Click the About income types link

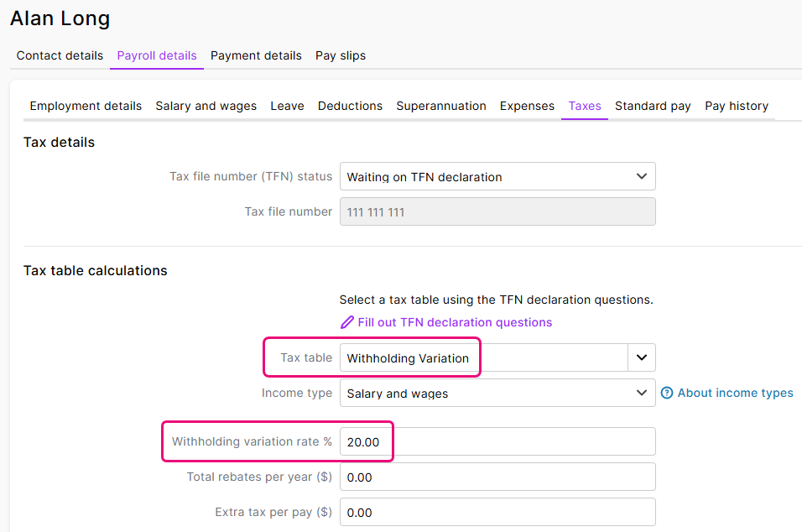tap(734, 393)
